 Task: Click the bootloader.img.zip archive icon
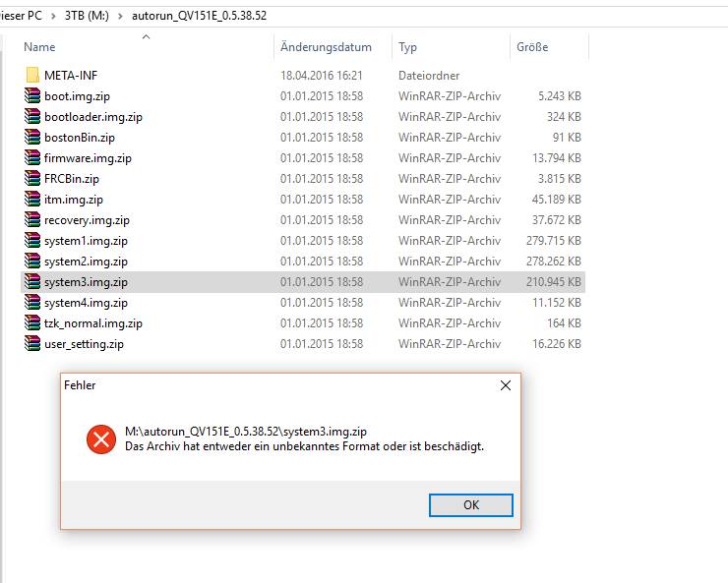[x=32, y=117]
